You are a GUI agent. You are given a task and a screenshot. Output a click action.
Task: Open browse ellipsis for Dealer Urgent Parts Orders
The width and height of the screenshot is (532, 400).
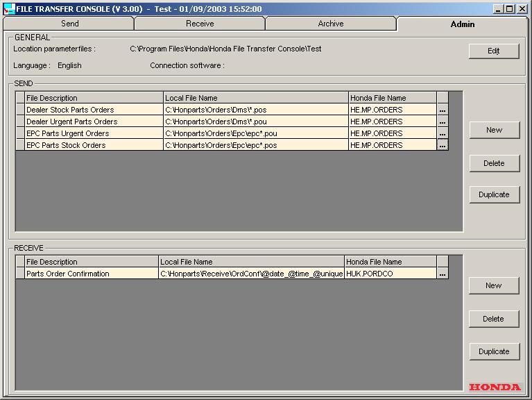click(443, 122)
